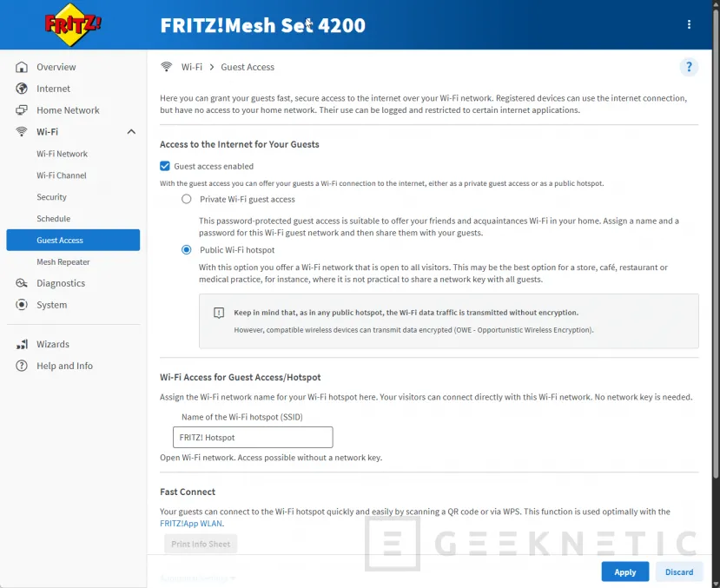Click the Wi-Fi hotspot SSID name field
720x588 pixels.
tap(252, 437)
